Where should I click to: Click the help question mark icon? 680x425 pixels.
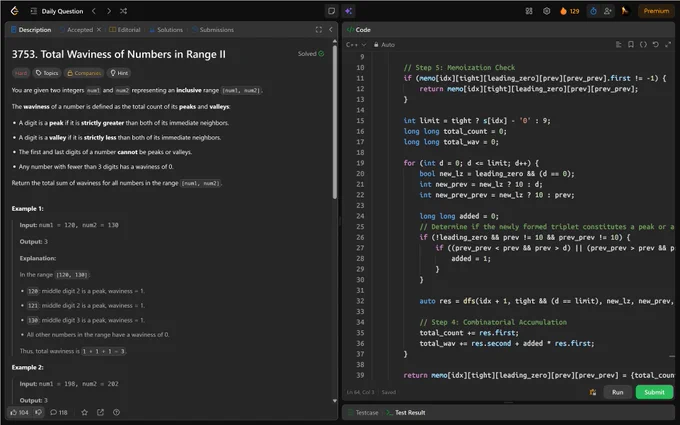[116, 412]
